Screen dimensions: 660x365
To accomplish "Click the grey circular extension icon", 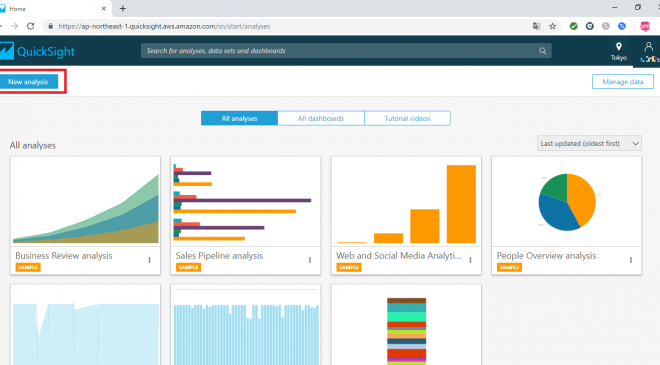I will 606,26.
